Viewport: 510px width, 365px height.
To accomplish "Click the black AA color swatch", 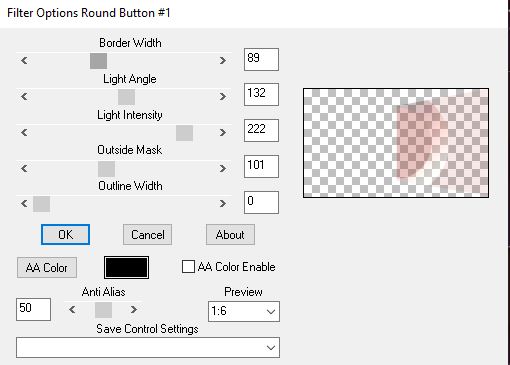I will coord(126,267).
